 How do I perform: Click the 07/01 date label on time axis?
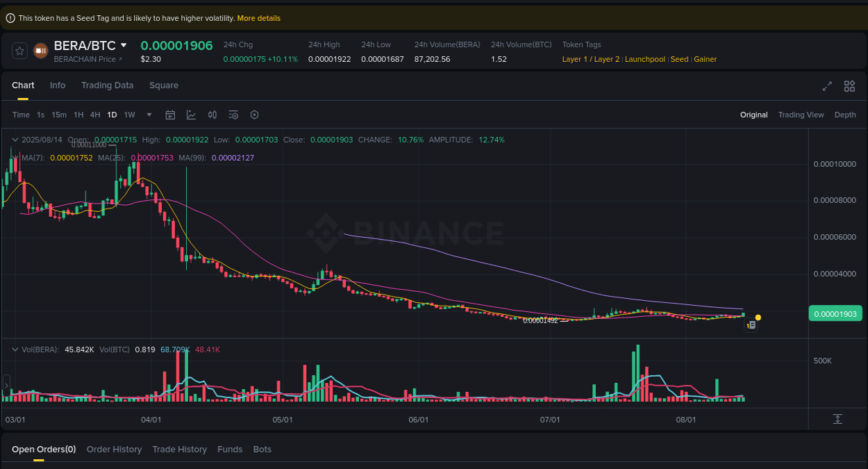[x=550, y=420]
